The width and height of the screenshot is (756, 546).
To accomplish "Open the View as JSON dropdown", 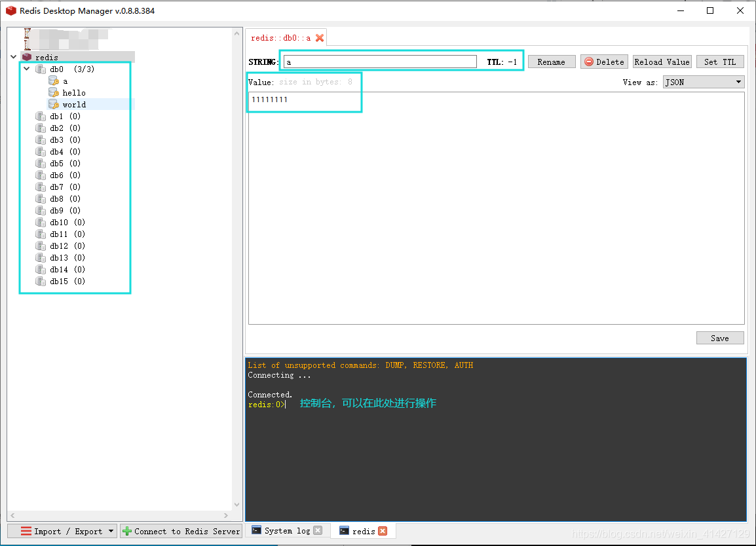I will click(704, 82).
